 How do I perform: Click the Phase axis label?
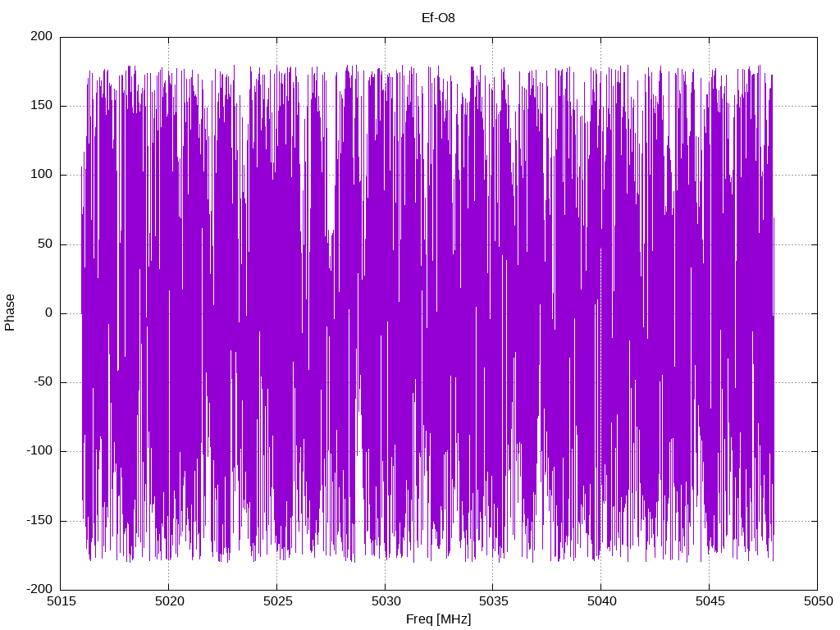(10, 313)
